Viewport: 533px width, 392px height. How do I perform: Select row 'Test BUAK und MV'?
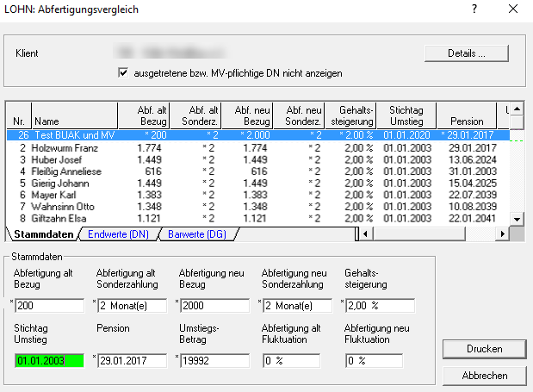click(x=258, y=135)
